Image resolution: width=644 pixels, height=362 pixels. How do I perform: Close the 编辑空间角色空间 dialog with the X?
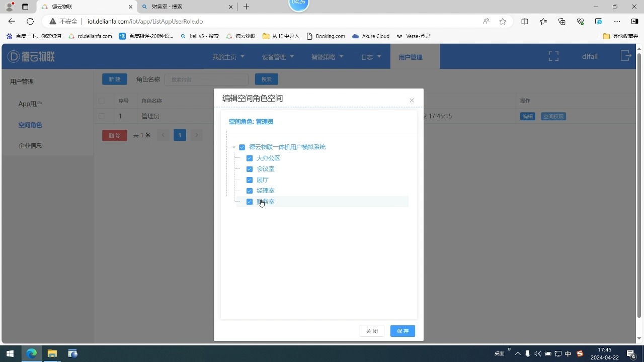click(412, 101)
